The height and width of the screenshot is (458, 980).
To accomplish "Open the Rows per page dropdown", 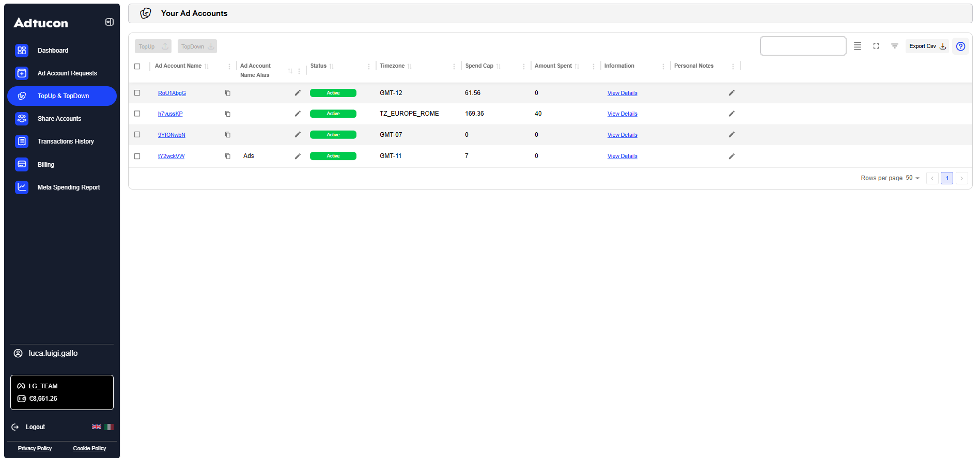I will [x=912, y=178].
